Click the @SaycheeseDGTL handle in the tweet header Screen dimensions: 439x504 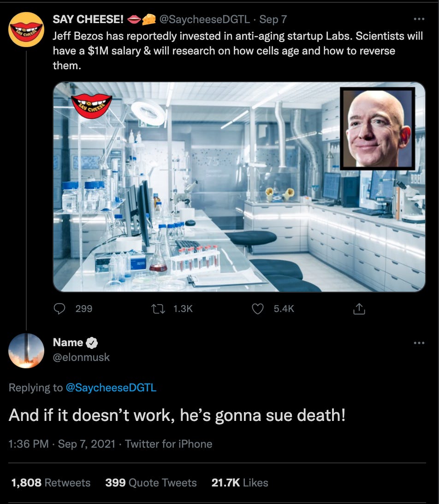[204, 19]
